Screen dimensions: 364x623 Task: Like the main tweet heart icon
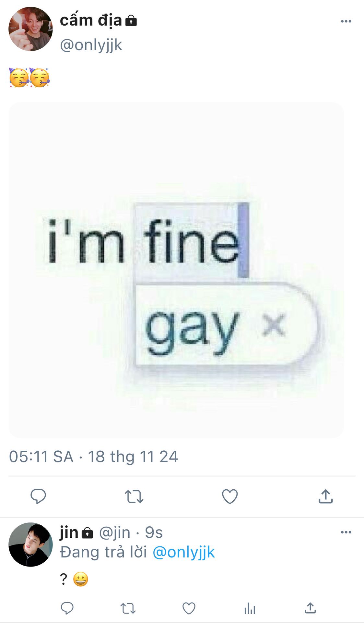pos(230,496)
